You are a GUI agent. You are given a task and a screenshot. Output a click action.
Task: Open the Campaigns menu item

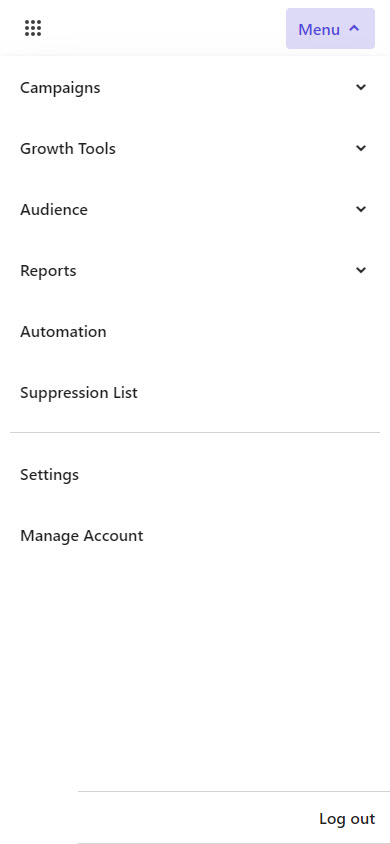[60, 88]
